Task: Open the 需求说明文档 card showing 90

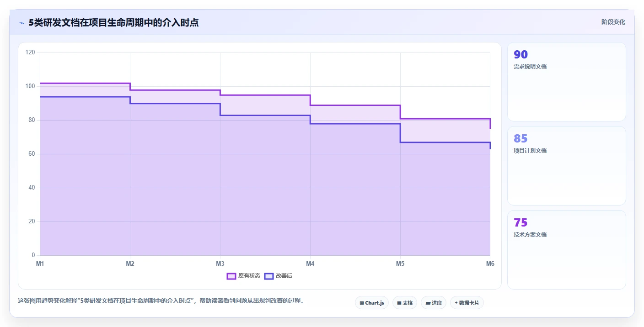Action: pyautogui.click(x=567, y=82)
